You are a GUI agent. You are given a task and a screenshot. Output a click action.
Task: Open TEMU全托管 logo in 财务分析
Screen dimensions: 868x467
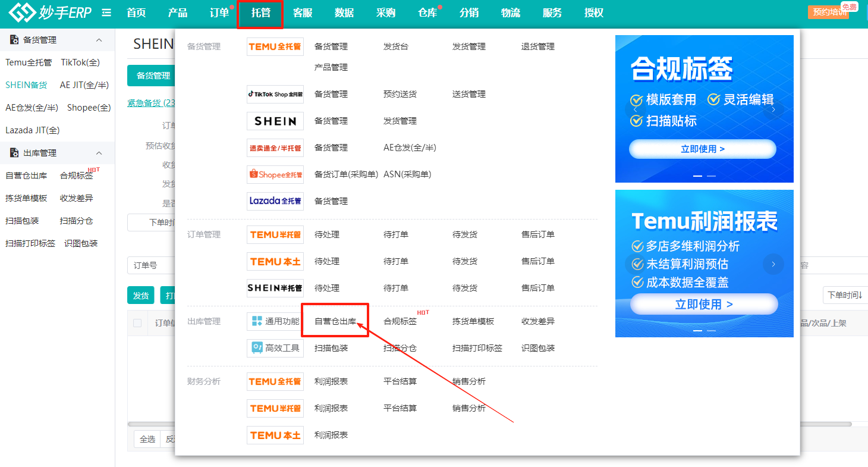tap(275, 381)
